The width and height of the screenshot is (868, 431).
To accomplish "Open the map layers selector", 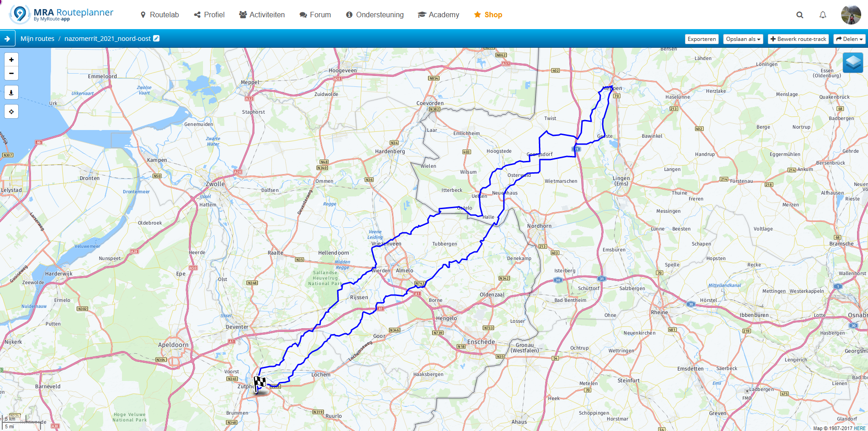I will pyautogui.click(x=853, y=63).
